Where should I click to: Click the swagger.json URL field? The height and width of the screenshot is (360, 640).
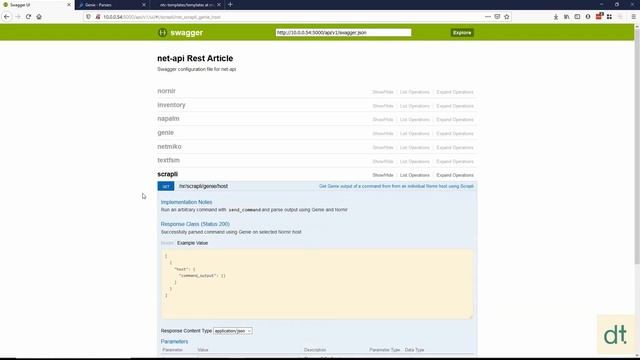click(x=343, y=32)
